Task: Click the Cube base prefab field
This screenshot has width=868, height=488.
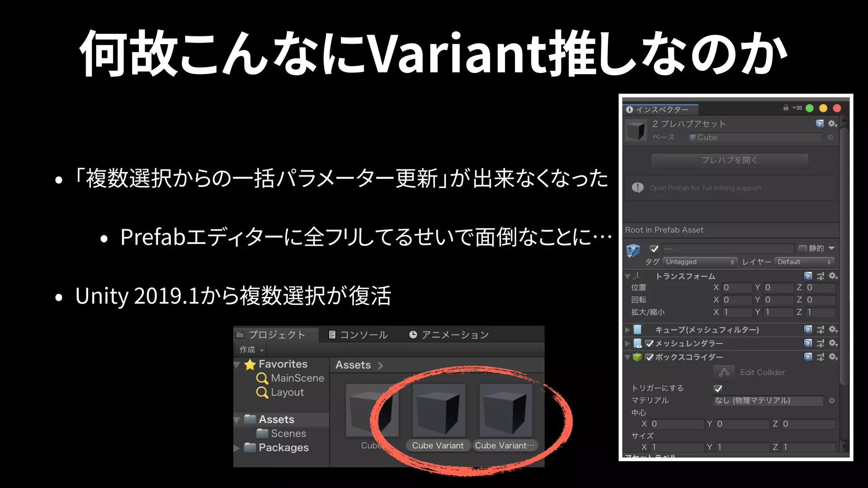Action: pos(754,137)
